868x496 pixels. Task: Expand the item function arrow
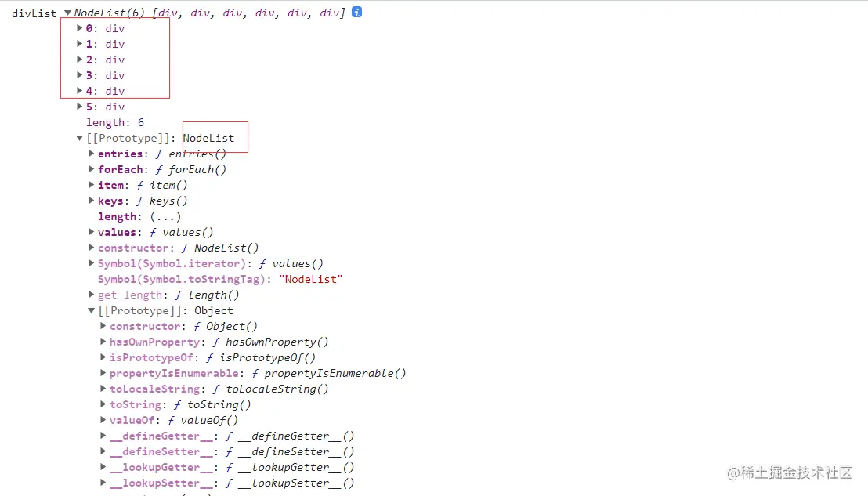(92, 185)
